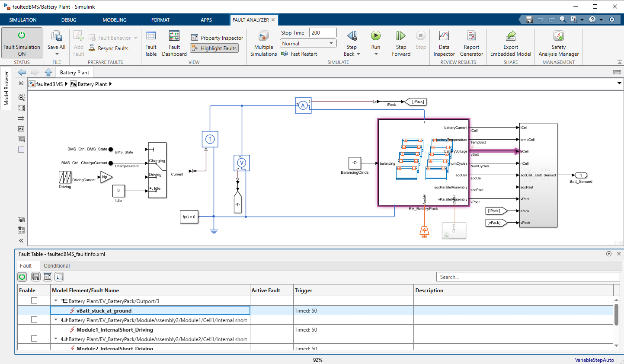This screenshot has width=624, height=364.
Task: Click Battery Plant in the breadcrumb
Action: (x=92, y=84)
